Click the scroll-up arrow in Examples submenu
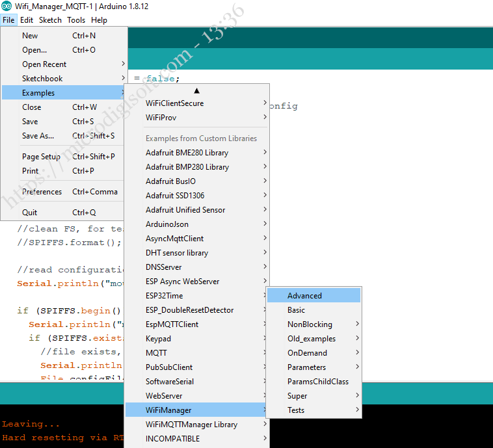The image size is (493, 448). click(x=197, y=91)
